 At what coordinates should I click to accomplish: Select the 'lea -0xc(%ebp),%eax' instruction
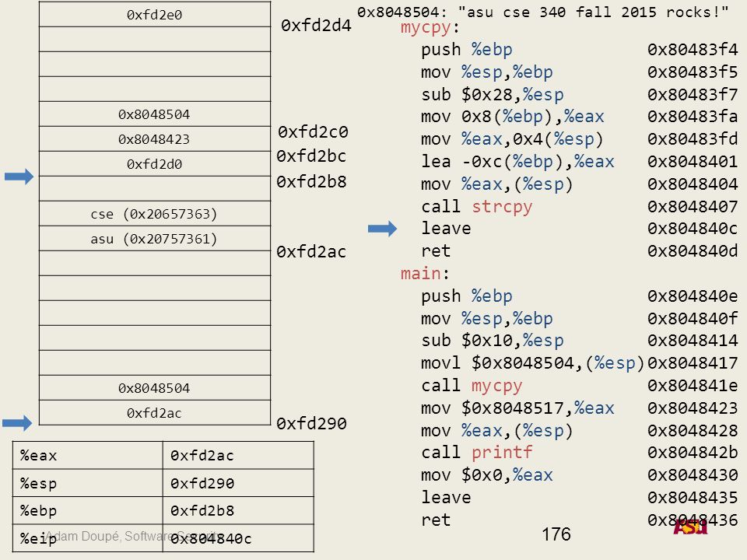(518, 162)
